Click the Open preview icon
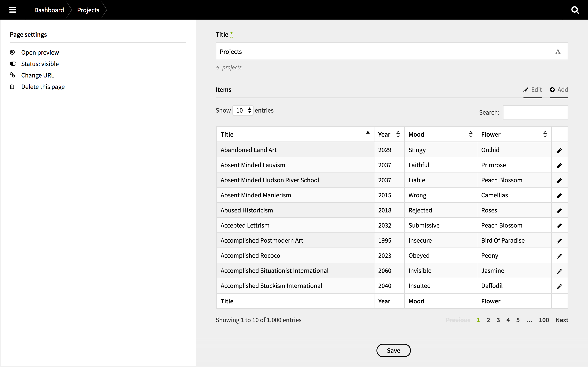The image size is (588, 367). pyautogui.click(x=12, y=52)
